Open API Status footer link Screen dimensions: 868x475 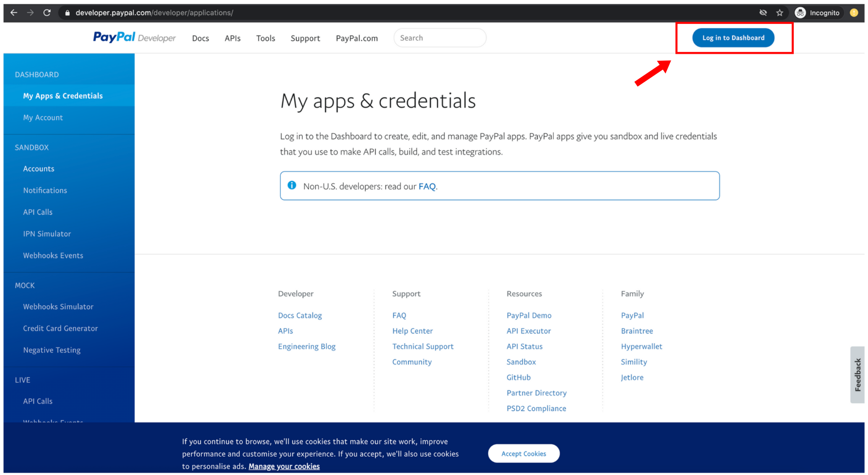coord(525,346)
